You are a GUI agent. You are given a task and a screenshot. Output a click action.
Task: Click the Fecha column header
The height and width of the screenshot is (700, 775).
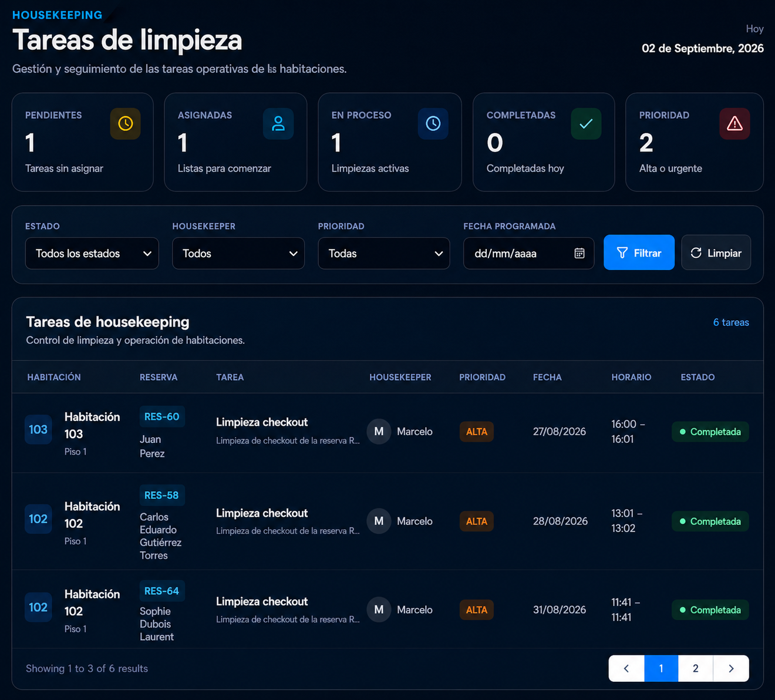pos(547,377)
